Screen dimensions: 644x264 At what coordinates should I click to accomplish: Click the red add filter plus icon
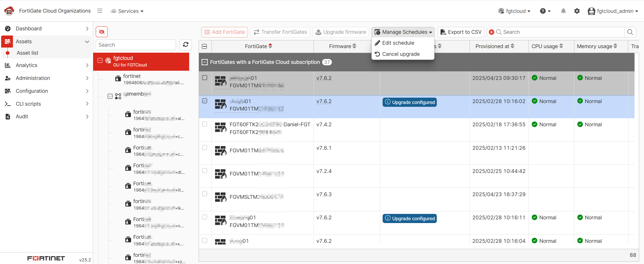coord(491,32)
